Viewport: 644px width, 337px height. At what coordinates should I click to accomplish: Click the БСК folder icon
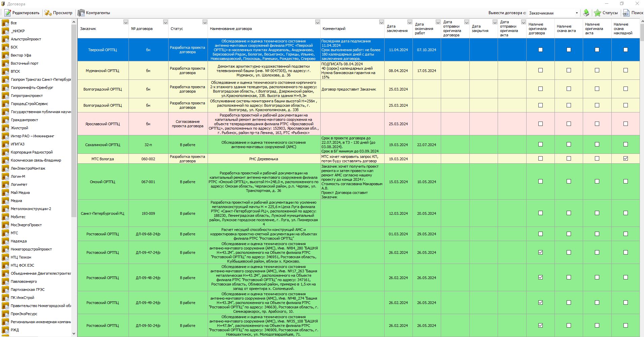(5, 47)
